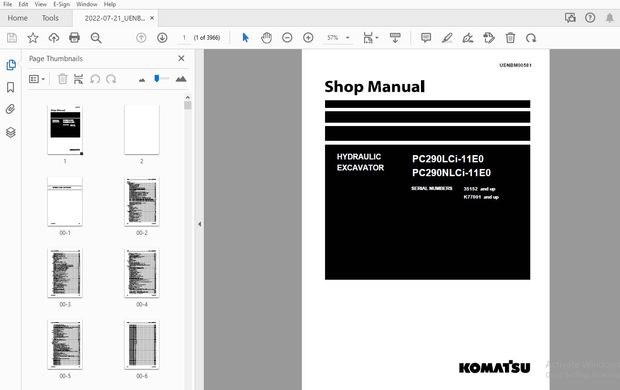Zoom out with the minus button
Image resolution: width=620 pixels, height=390 pixels.
(287, 38)
